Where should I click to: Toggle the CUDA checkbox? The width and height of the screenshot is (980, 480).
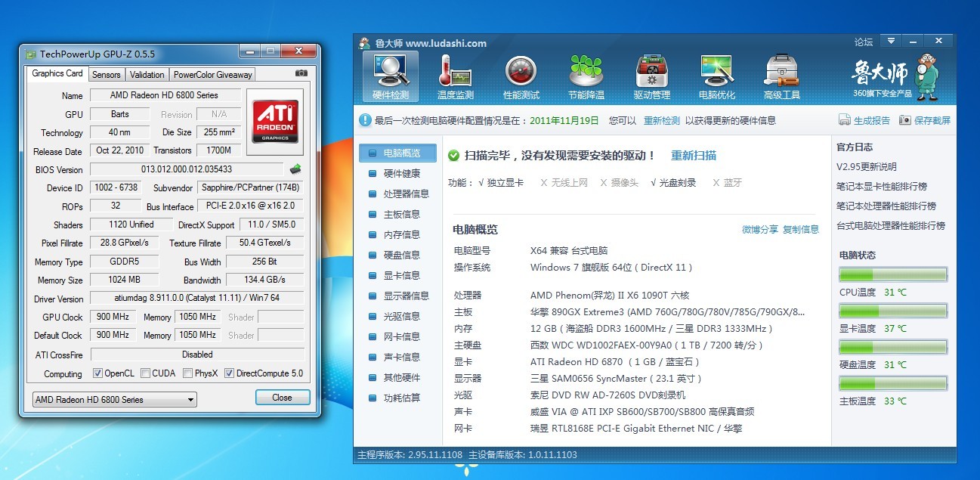tap(144, 373)
